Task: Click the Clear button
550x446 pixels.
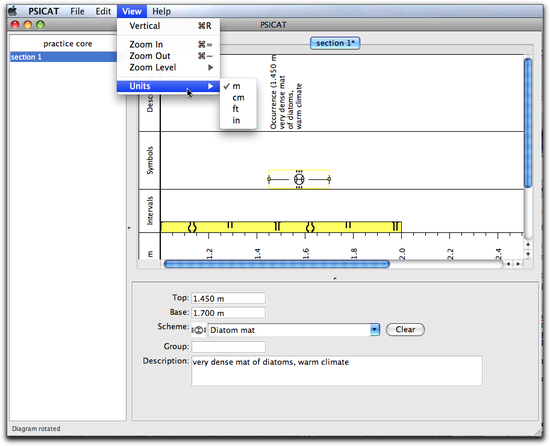Action: click(405, 330)
